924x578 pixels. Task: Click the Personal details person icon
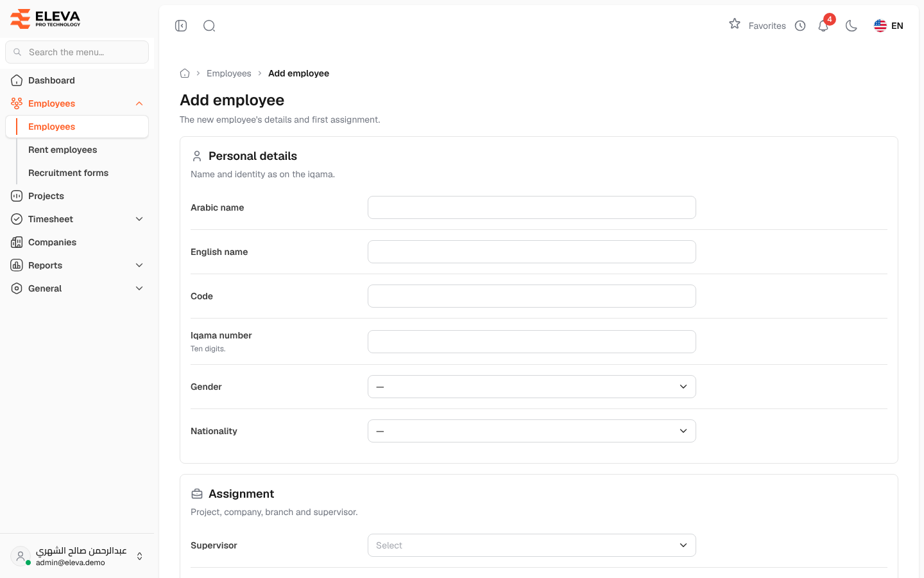coord(197,156)
